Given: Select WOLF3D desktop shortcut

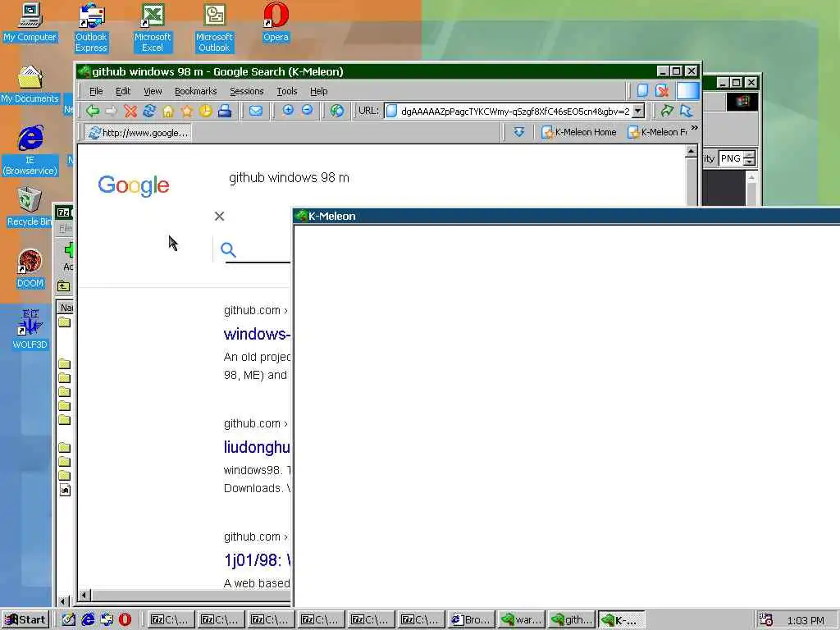Looking at the screenshot, I should [x=30, y=330].
